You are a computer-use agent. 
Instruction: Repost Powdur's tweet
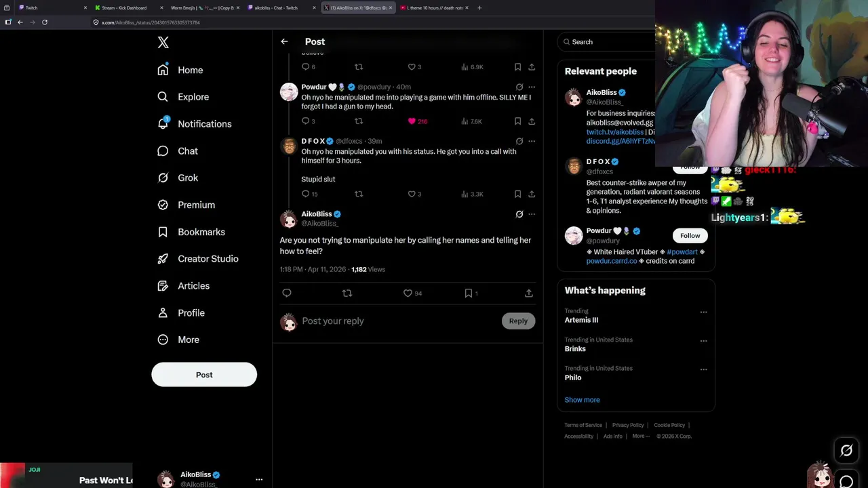(359, 121)
